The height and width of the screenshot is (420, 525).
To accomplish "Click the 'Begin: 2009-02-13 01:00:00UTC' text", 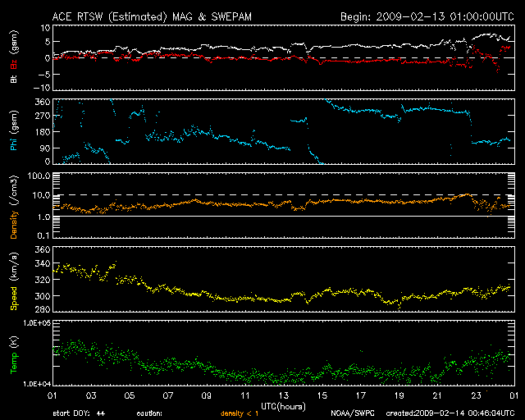I will click(427, 16).
